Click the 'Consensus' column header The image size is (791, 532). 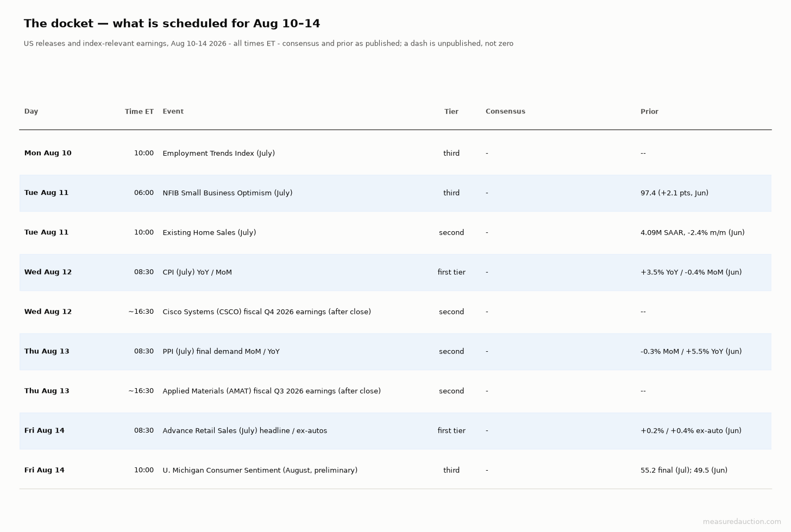click(x=505, y=111)
